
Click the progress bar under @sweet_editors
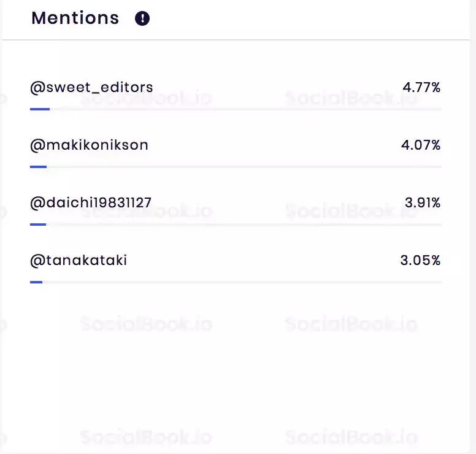[x=245, y=109]
